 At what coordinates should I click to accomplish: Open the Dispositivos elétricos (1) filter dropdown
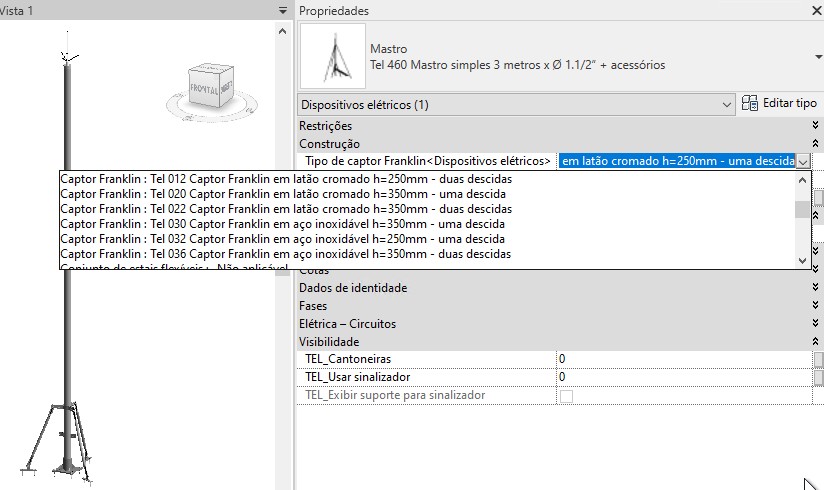[x=516, y=105]
